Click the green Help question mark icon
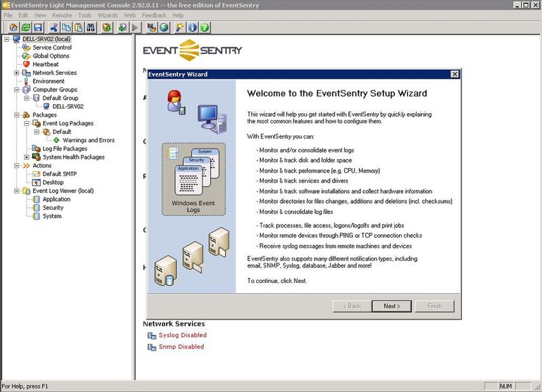Image resolution: width=542 pixels, height=392 pixels. pyautogui.click(x=205, y=27)
